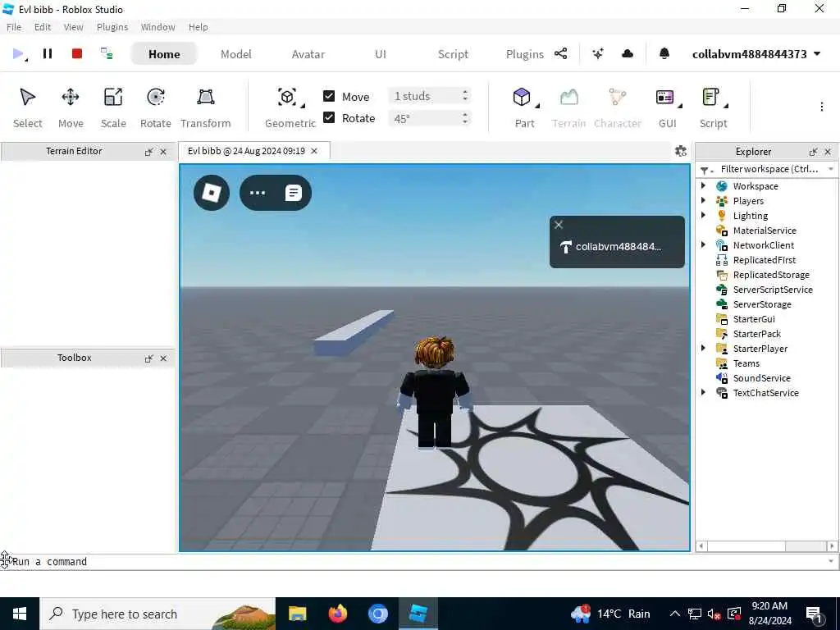The image size is (840, 630).
Task: Open the Windows Start menu
Action: 20,614
